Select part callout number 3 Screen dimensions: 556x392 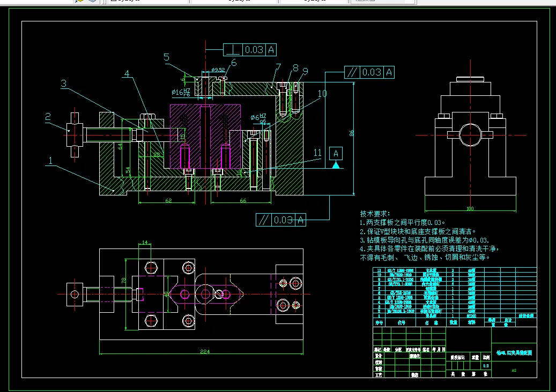coord(63,84)
